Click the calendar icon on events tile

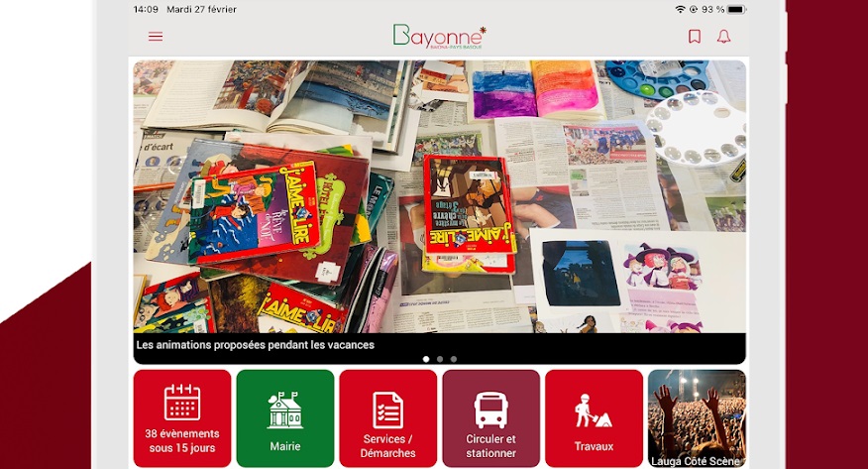click(x=182, y=402)
